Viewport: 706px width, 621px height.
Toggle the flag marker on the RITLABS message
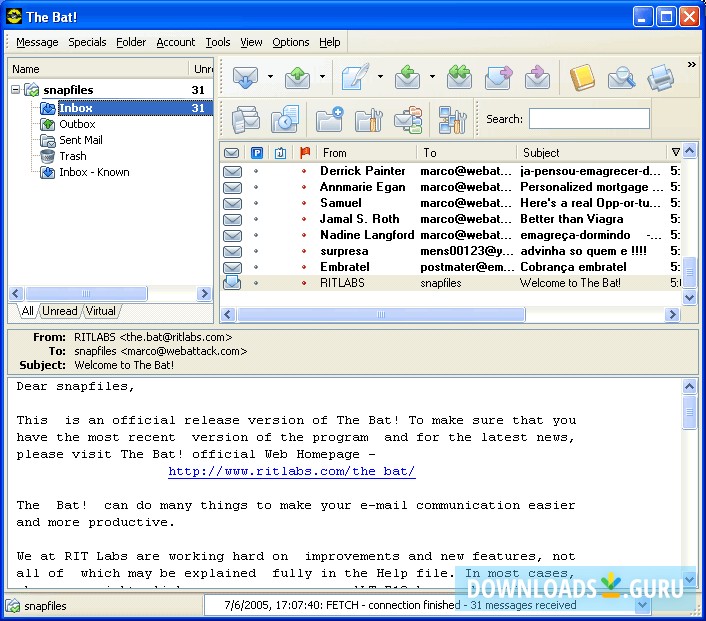(304, 283)
